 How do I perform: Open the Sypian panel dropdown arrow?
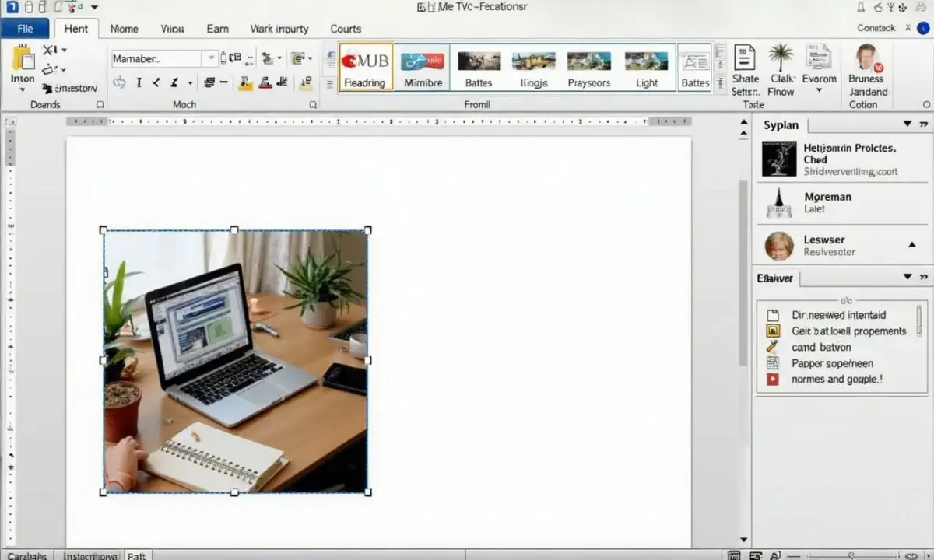[x=907, y=124]
